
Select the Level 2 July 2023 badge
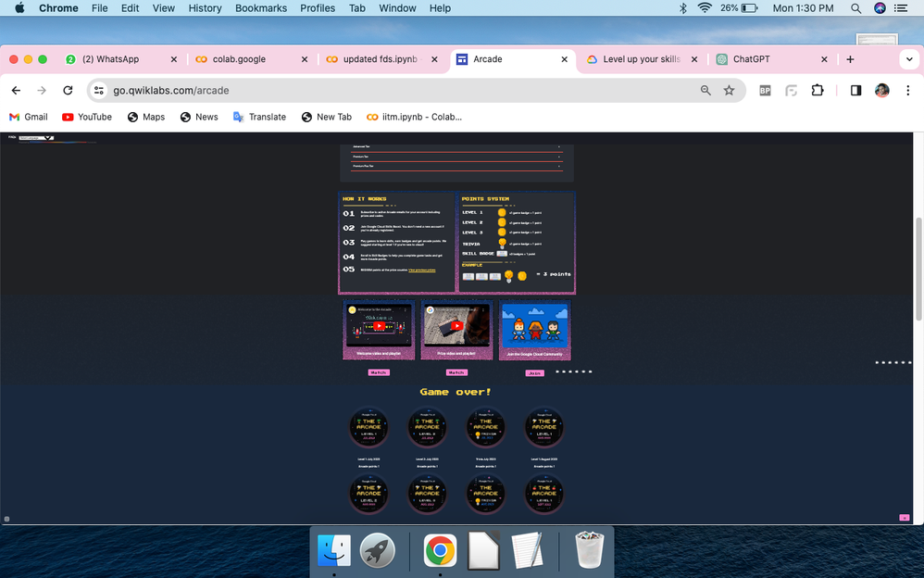(x=427, y=428)
